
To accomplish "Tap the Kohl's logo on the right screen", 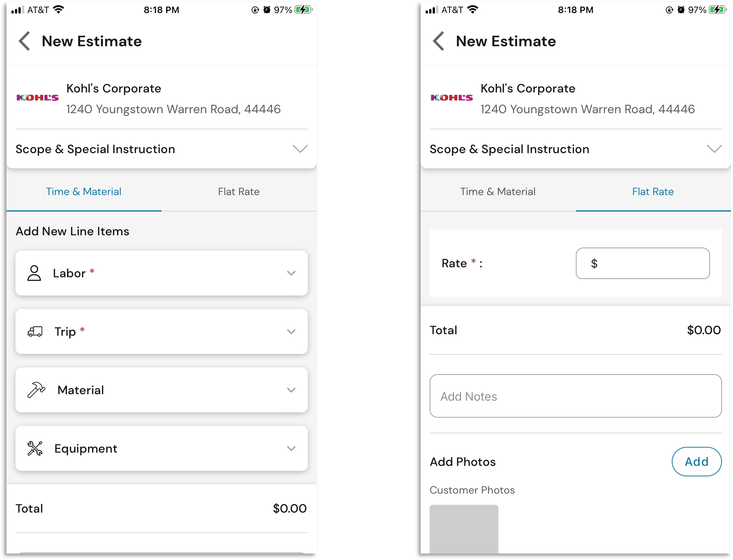I will tap(451, 98).
